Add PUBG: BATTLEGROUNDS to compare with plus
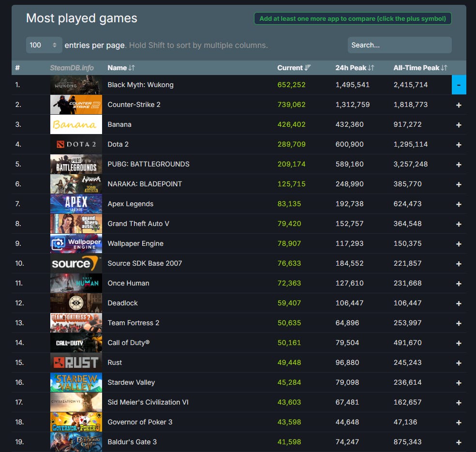Screen dimensions: 476x452 click(x=459, y=165)
